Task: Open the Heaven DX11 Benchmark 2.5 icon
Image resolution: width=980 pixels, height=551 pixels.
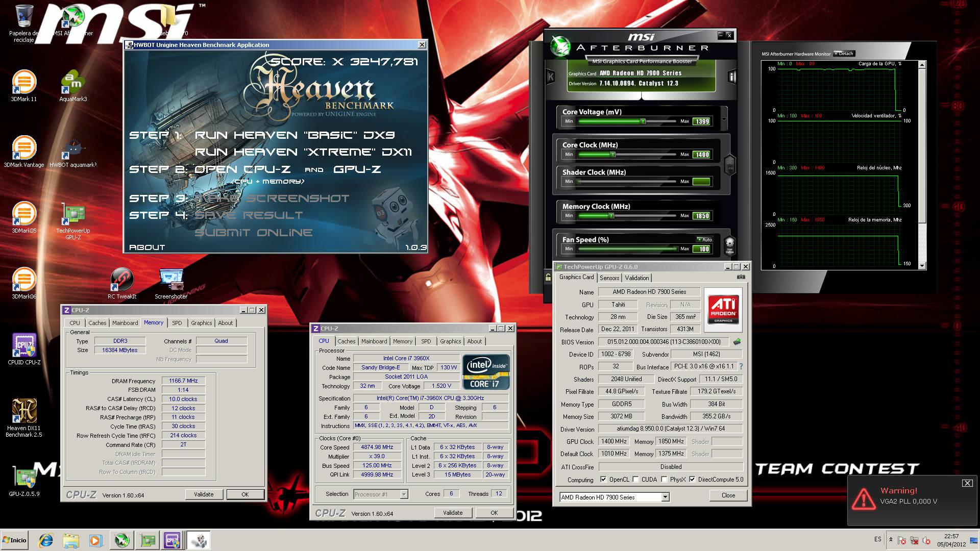Action: (23, 418)
